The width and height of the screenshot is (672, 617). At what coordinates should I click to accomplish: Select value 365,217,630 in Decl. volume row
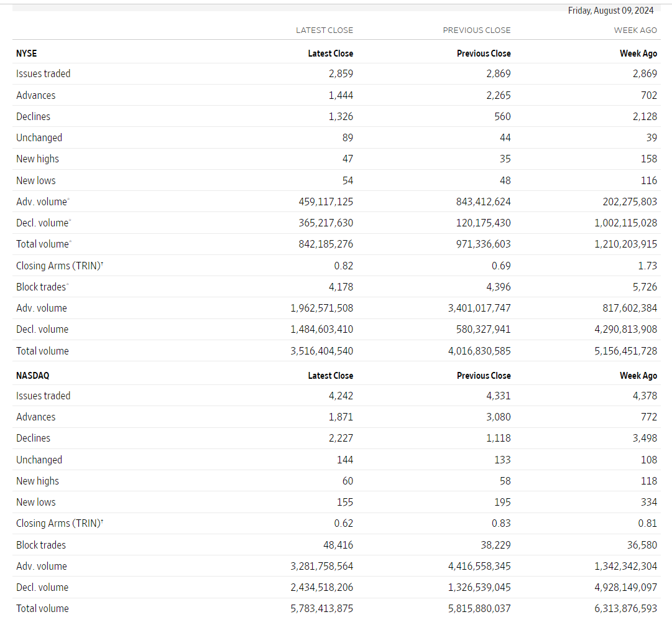[x=326, y=223]
